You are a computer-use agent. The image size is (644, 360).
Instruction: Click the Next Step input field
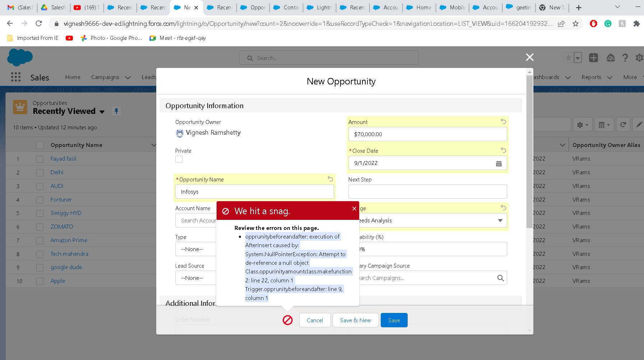(427, 191)
